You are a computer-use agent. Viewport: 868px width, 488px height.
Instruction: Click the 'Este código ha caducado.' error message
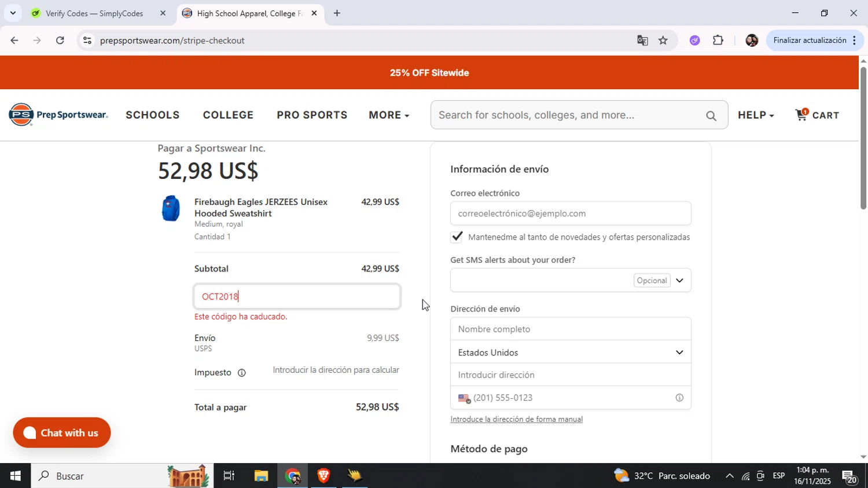tap(241, 317)
